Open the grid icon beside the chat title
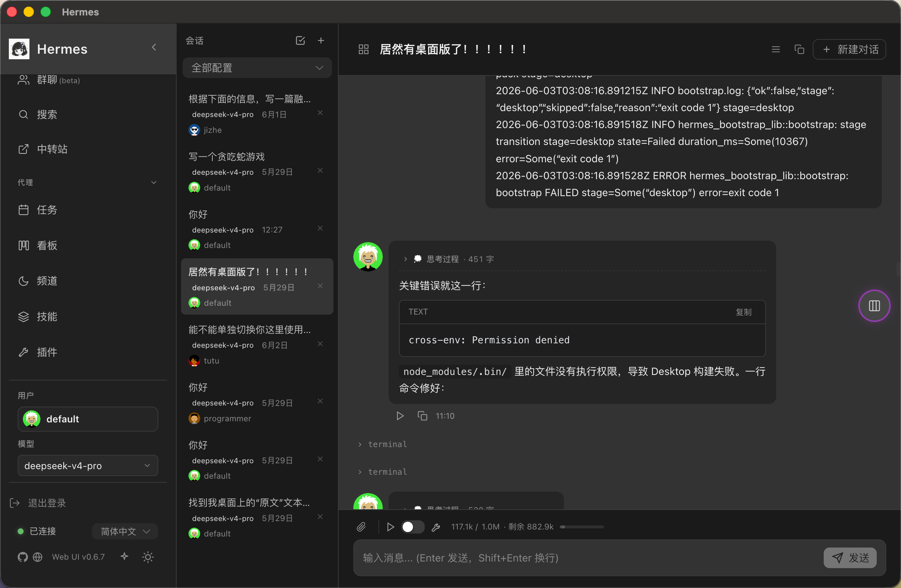 pyautogui.click(x=363, y=49)
